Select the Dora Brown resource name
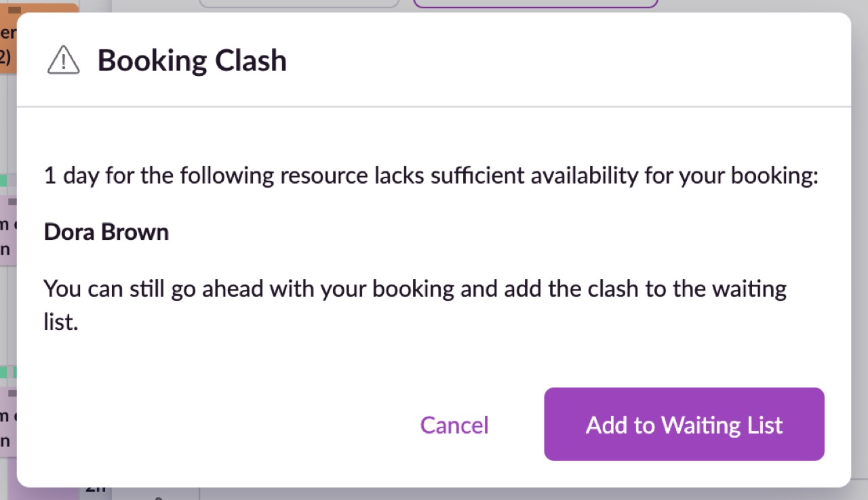868x500 pixels. [106, 232]
